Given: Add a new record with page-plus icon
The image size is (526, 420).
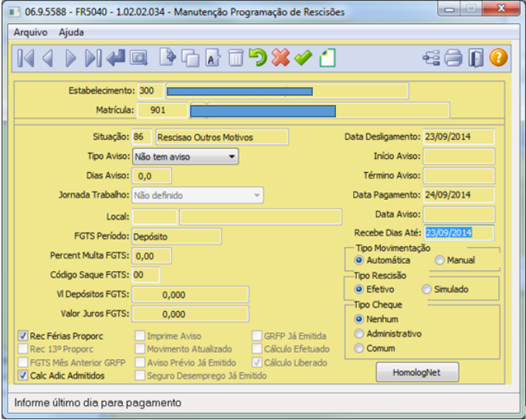Looking at the screenshot, I should coord(168,57).
